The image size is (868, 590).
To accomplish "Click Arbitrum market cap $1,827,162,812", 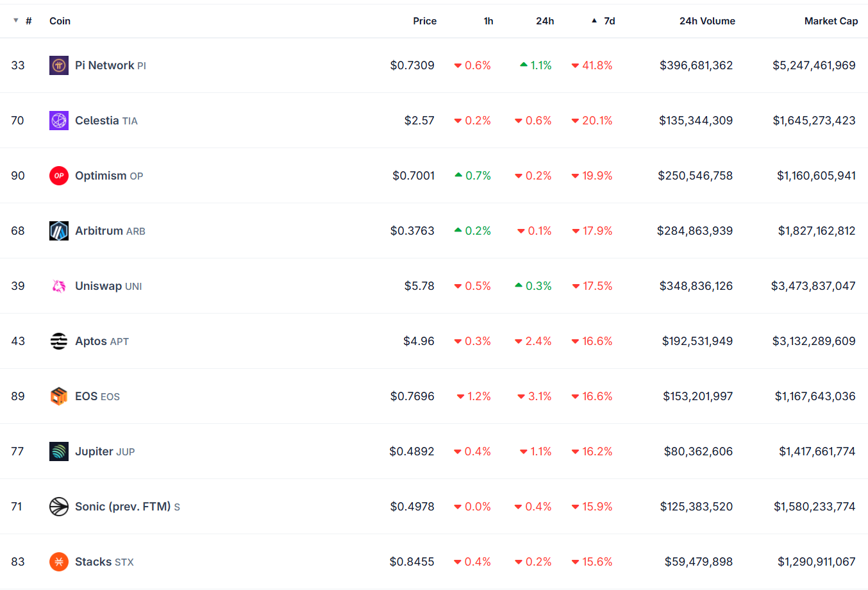I will pyautogui.click(x=817, y=231).
